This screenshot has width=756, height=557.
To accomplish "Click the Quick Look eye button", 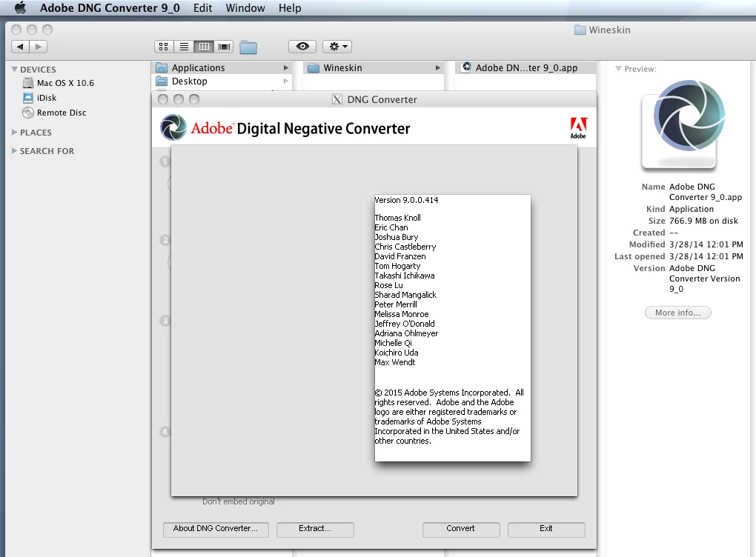I will pos(302,46).
